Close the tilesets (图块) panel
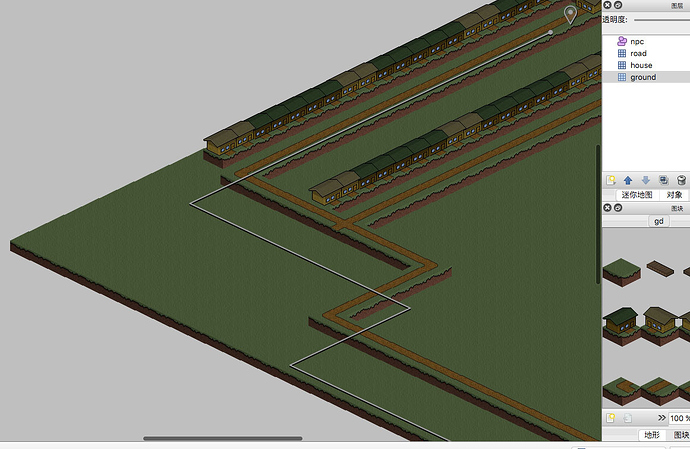This screenshot has width=690, height=449. (607, 207)
